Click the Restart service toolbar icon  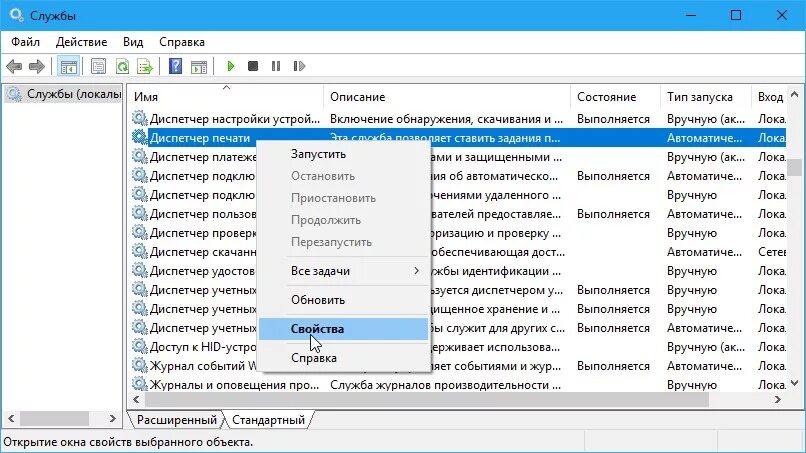299,66
